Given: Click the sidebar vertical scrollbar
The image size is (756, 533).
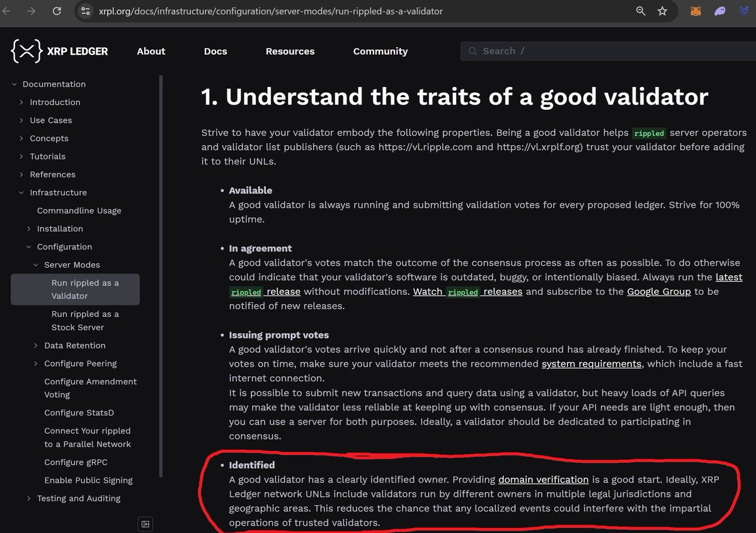Looking at the screenshot, I should (x=161, y=277).
